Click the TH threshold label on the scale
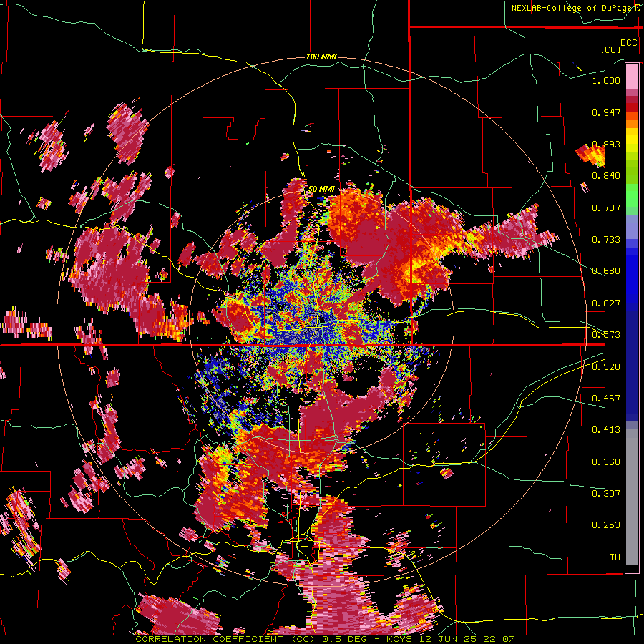 (x=615, y=557)
